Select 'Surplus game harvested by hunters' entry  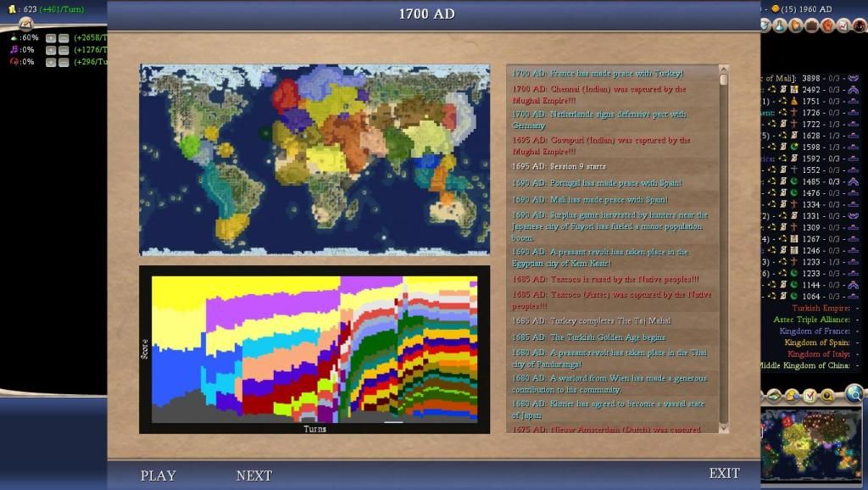[x=612, y=226]
